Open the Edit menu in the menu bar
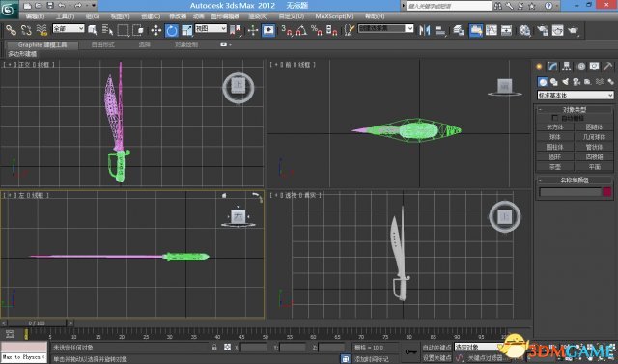 pyautogui.click(x=35, y=16)
